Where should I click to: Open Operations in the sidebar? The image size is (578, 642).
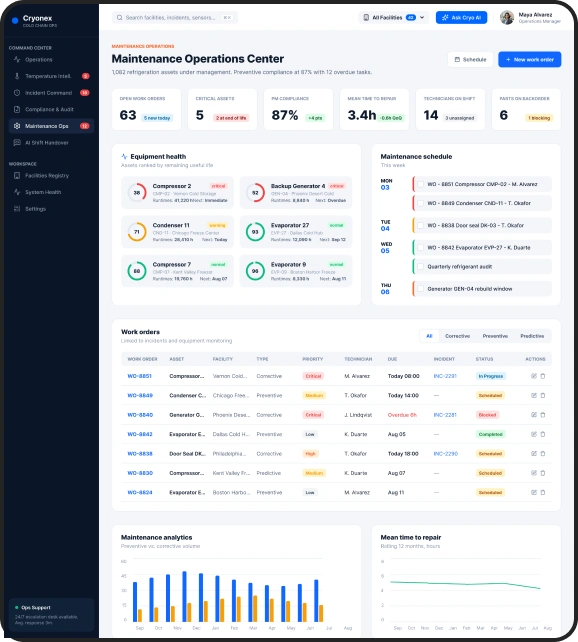pos(51,59)
